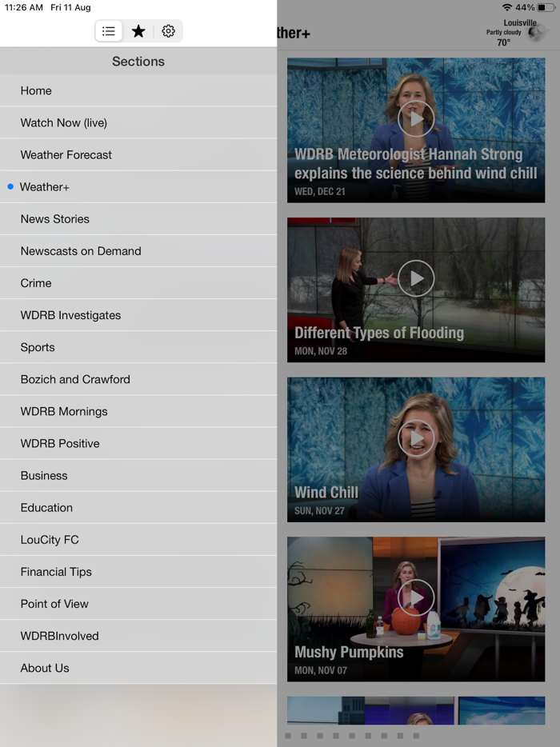This screenshot has width=560, height=747.
Task: Open WDRB Mornings section
Action: pos(138,412)
